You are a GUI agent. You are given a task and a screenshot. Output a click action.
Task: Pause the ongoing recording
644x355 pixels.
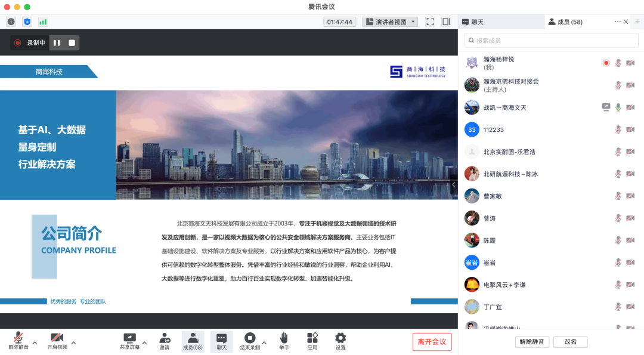[x=57, y=42]
